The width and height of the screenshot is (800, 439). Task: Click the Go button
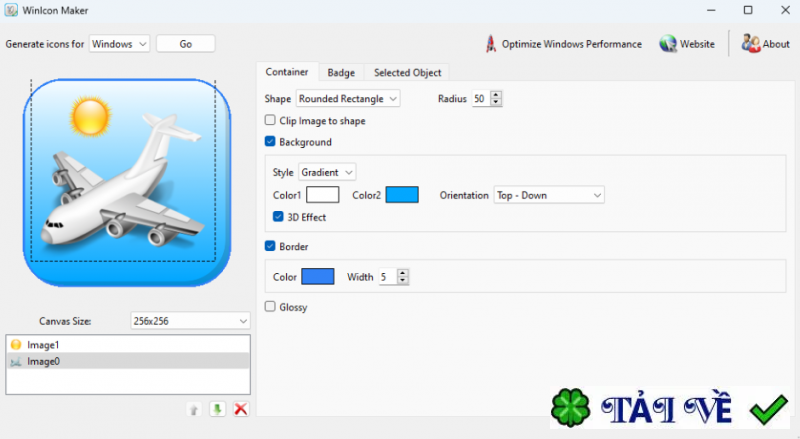[186, 44]
